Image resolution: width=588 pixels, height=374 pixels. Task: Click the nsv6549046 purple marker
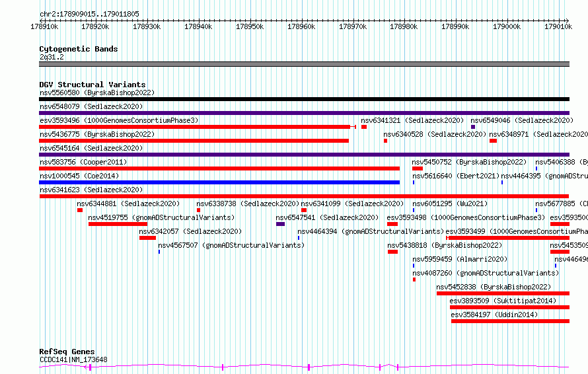473,127
